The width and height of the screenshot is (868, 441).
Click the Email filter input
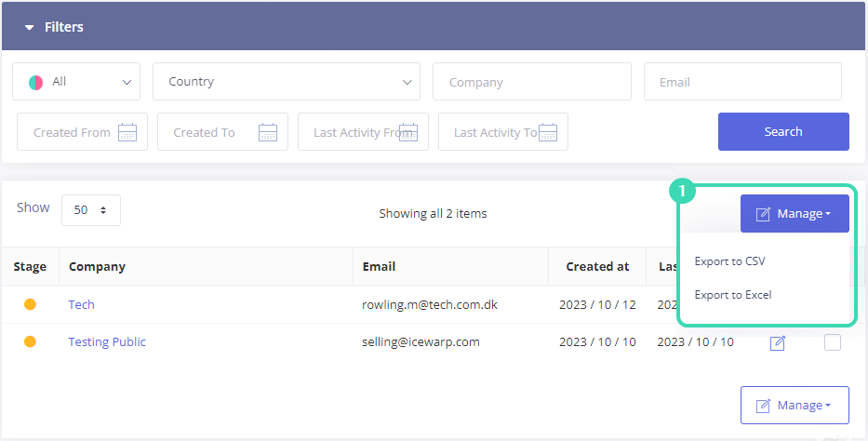click(741, 82)
